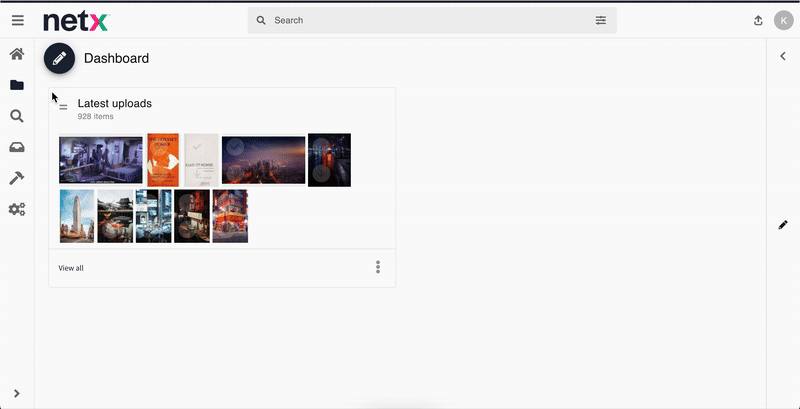Open the wide city skyline sunset thumbnail

[263, 160]
